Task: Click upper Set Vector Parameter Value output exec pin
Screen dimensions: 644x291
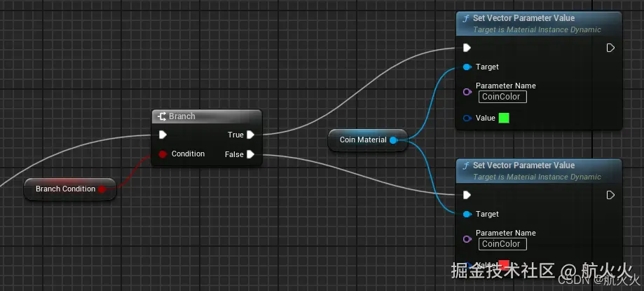Action: (x=611, y=48)
